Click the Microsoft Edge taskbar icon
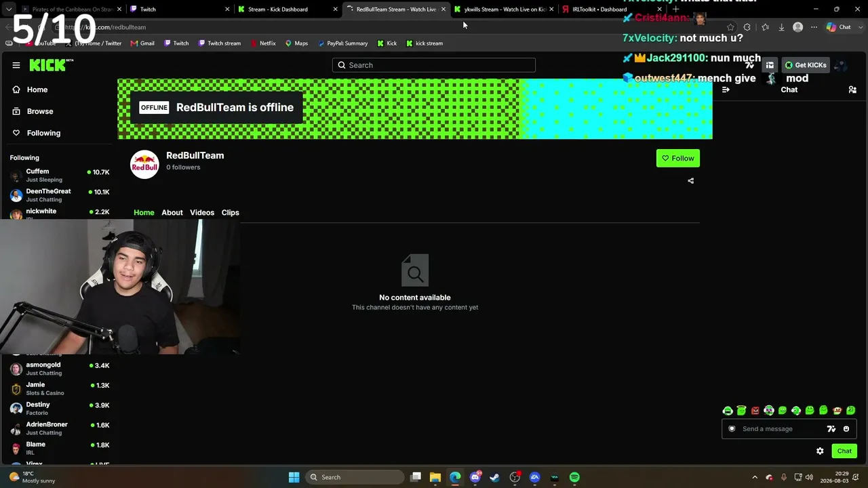 (x=455, y=477)
